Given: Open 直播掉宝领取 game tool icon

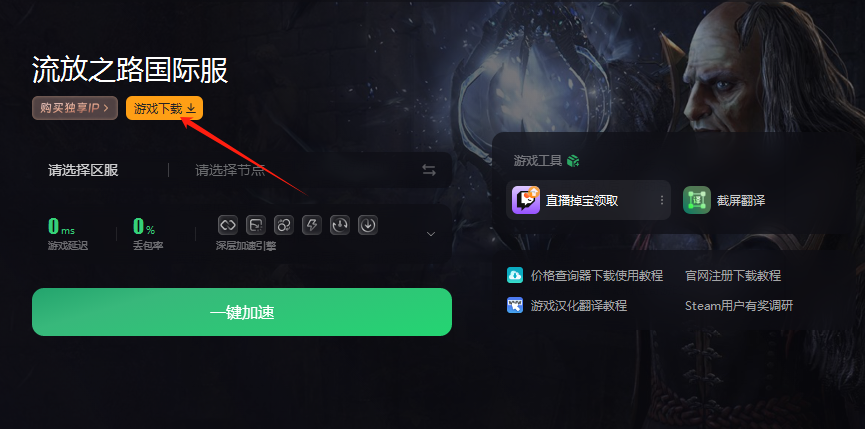Looking at the screenshot, I should pyautogui.click(x=526, y=200).
